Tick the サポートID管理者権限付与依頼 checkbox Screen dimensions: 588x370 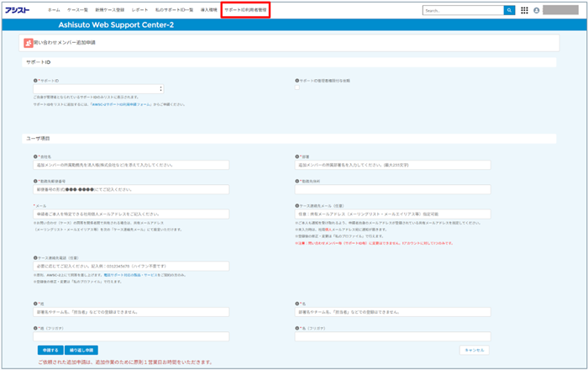297,87
